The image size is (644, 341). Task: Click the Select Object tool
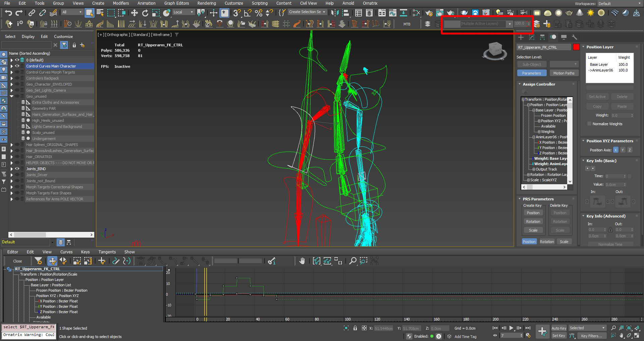coord(89,13)
